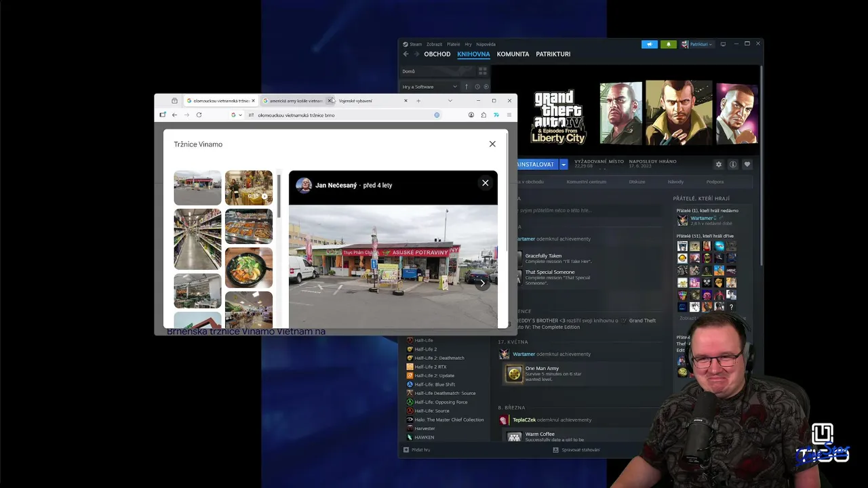Open the browser extensions puzzle icon

[x=484, y=115]
